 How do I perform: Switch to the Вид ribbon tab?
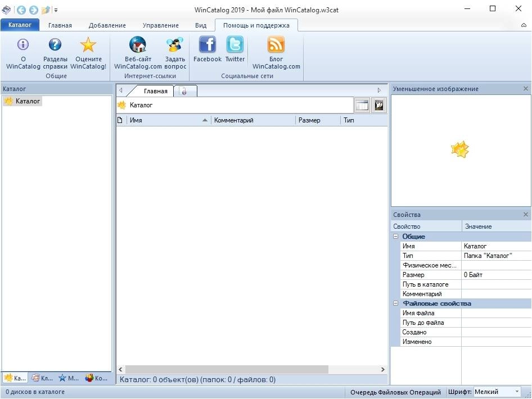coord(201,25)
